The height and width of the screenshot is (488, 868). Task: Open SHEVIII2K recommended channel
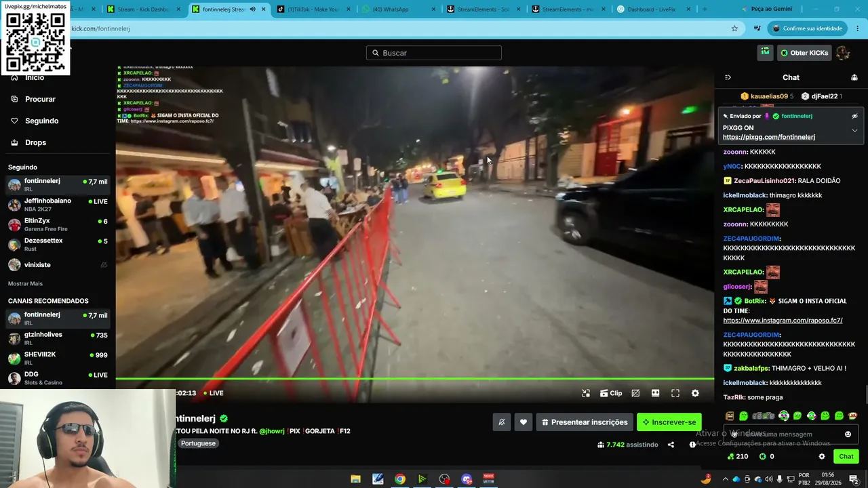tap(58, 358)
